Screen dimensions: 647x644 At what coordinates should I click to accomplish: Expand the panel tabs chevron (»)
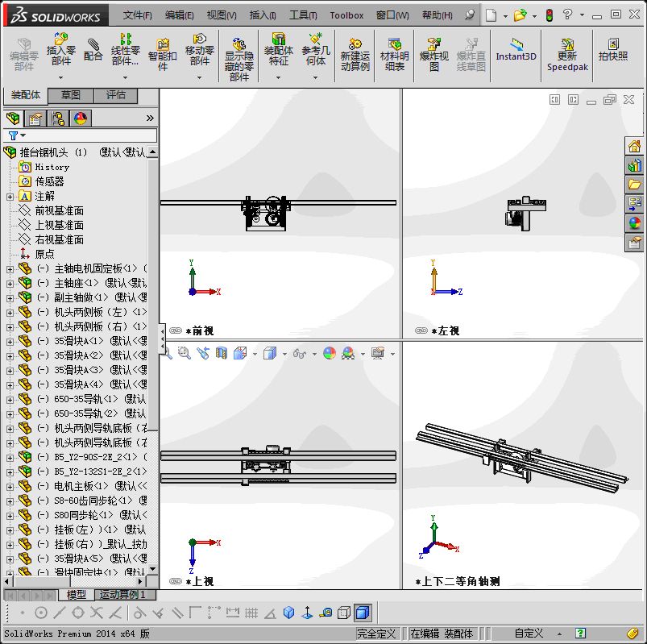tap(150, 118)
